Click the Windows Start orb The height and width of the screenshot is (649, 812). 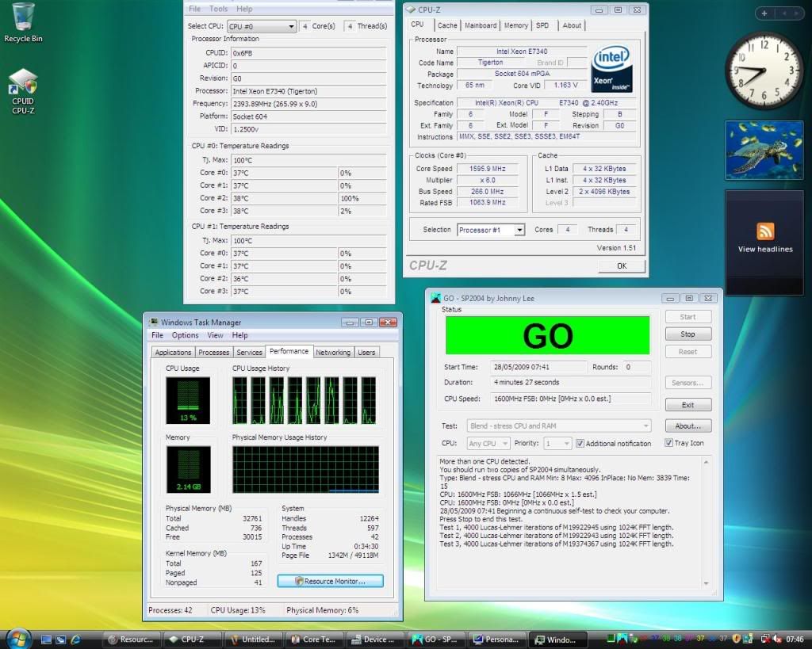point(18,639)
